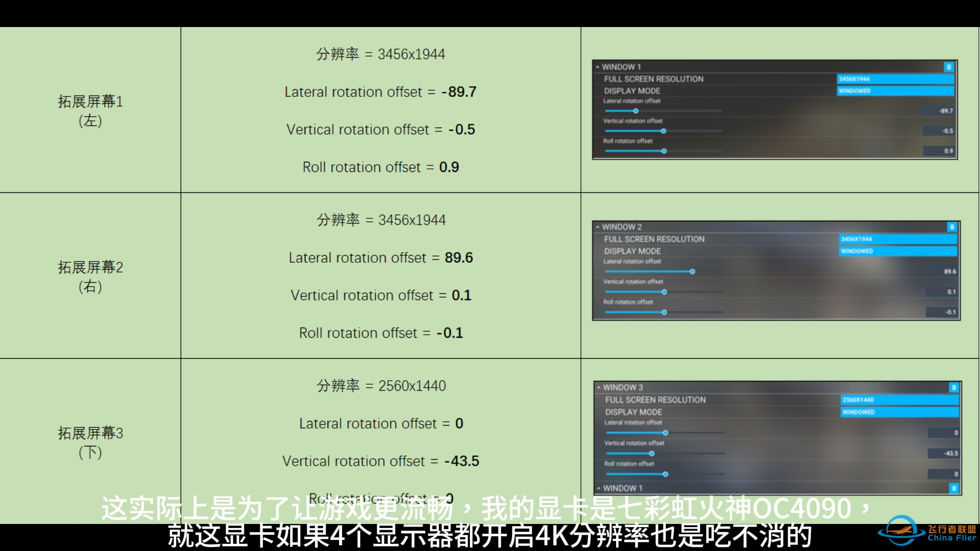The width and height of the screenshot is (980, 551).
Task: Open Window 1 full screen resolution 3456x1944 dropdown
Action: pos(895,79)
